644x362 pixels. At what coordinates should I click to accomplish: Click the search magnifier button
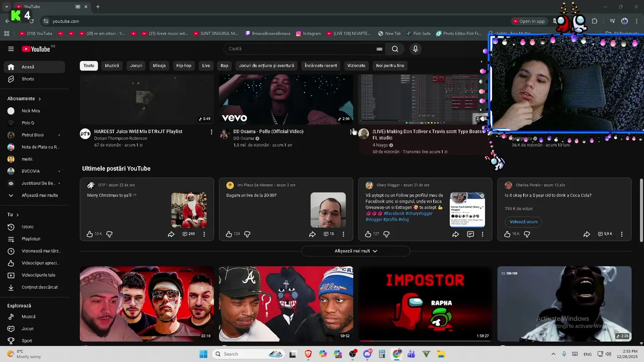395,49
